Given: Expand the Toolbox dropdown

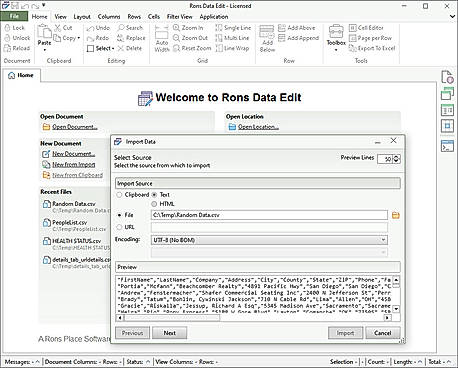Looking at the screenshot, I should pos(336,50).
